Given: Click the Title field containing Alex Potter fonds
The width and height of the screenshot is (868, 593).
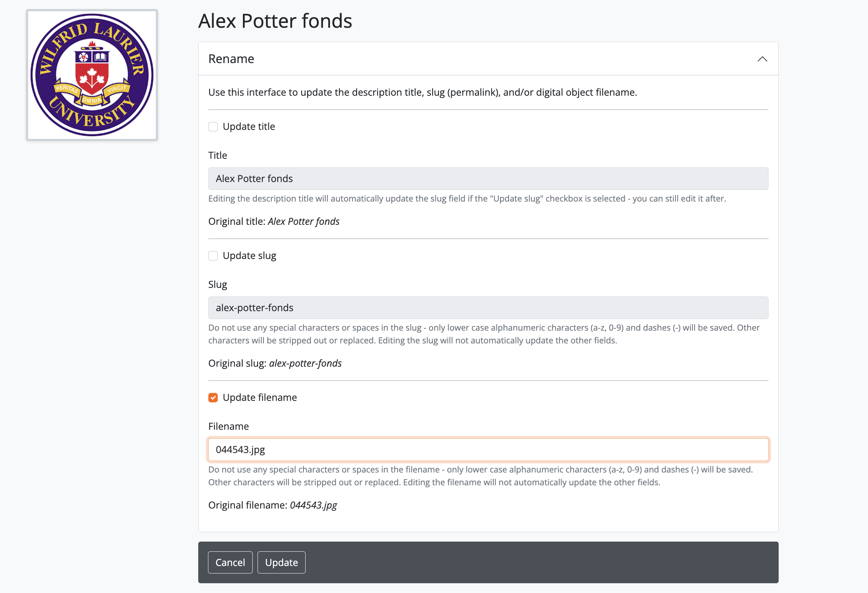Looking at the screenshot, I should click(488, 179).
